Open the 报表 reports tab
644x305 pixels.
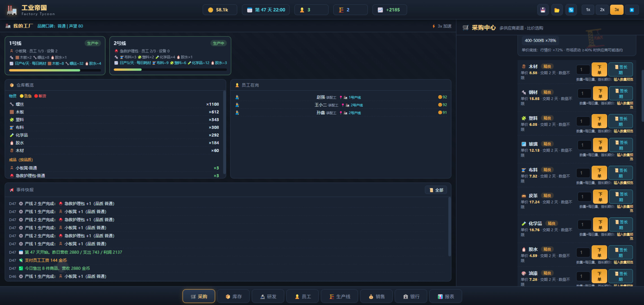tap(445, 296)
